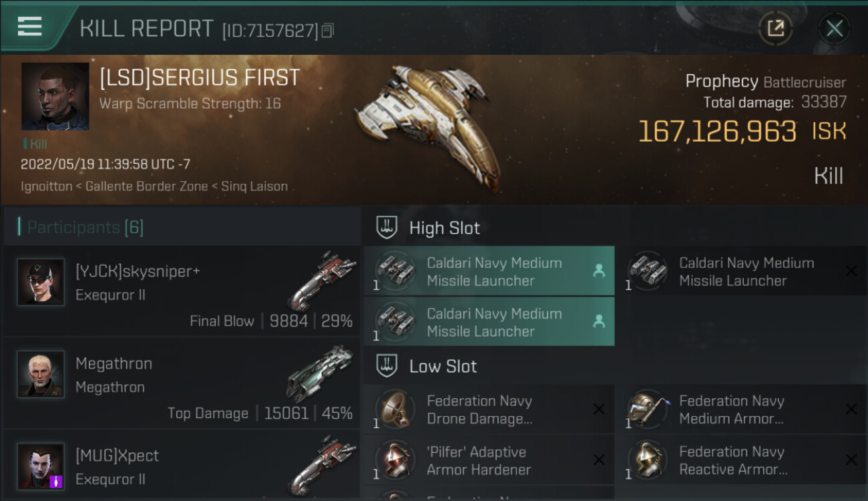Collapse the High Slot section

(444, 228)
